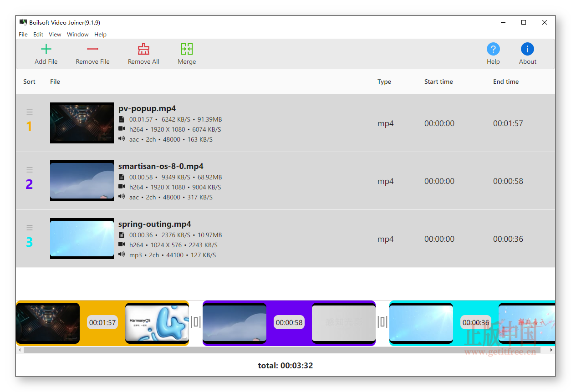
Task: Click the 00:00:58 duration badge in the timeline
Action: (289, 322)
